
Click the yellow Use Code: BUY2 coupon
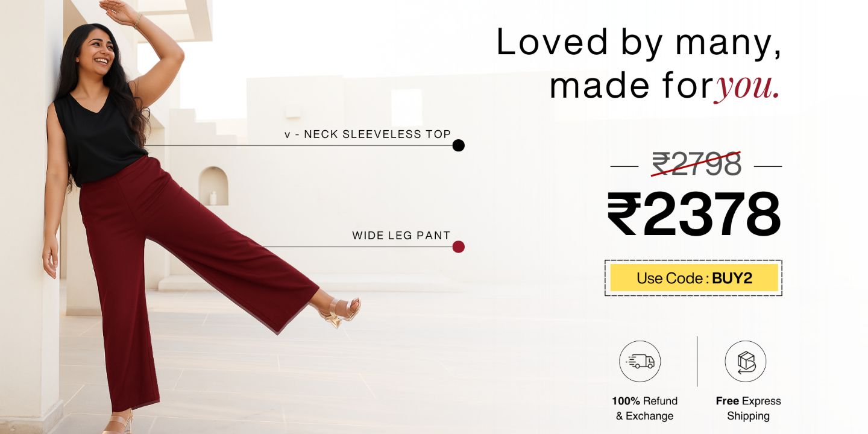[x=694, y=278]
